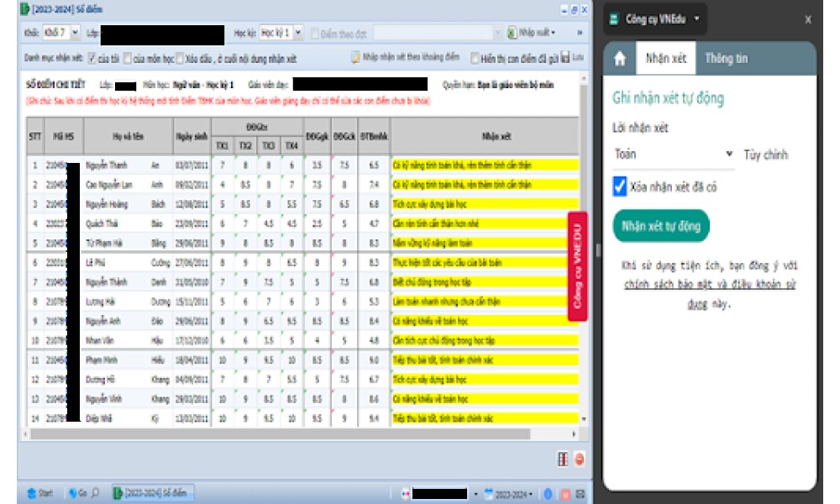Screen dimensions: 840x504
Task: Click the student name Lê Phú Cường
Action: [x=128, y=262]
